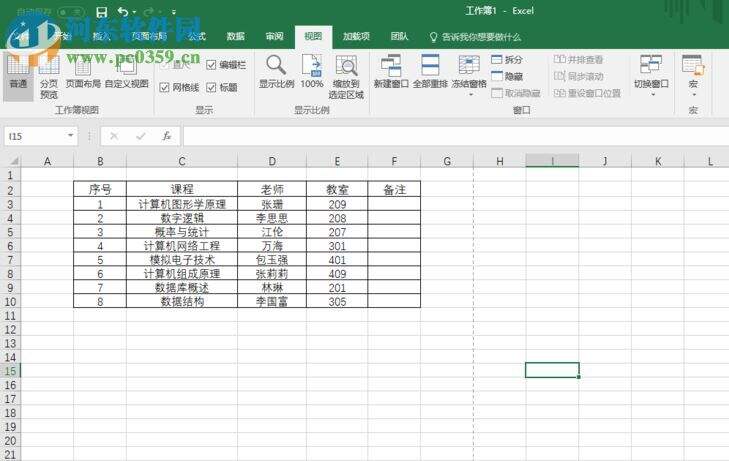Select column I header
Image resolution: width=729 pixels, height=461 pixels.
tap(552, 161)
